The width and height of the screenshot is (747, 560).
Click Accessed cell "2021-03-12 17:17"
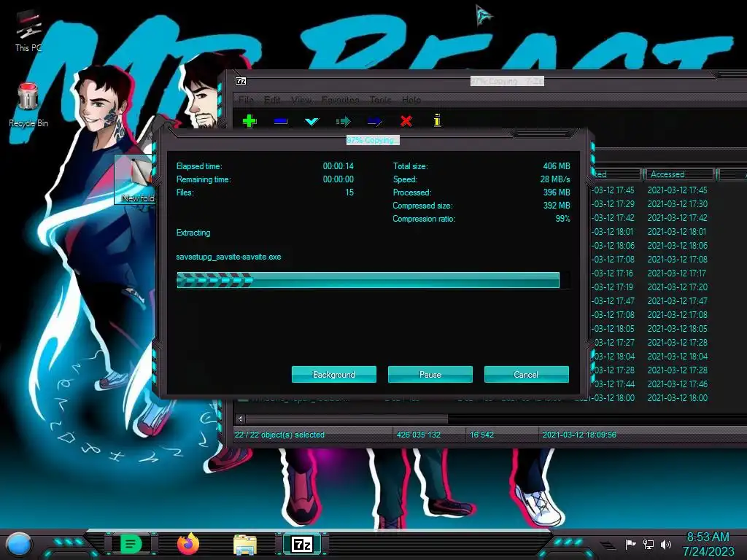point(677,273)
